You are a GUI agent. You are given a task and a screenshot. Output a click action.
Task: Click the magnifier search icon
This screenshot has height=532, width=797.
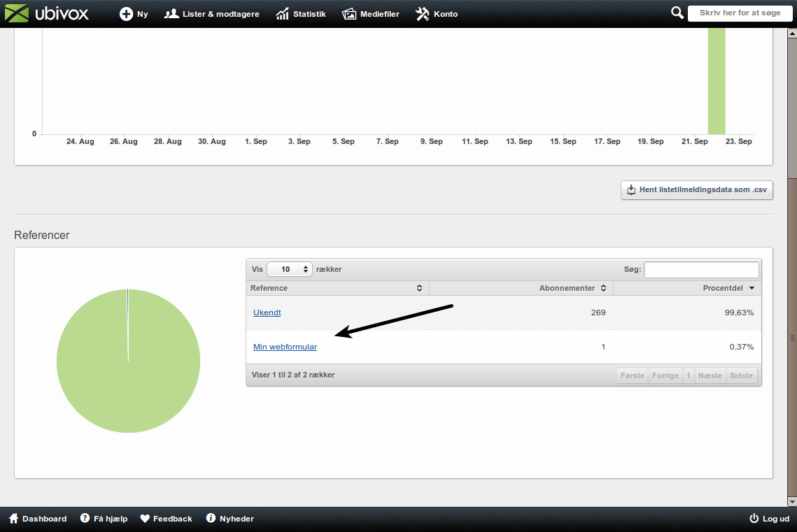click(677, 13)
